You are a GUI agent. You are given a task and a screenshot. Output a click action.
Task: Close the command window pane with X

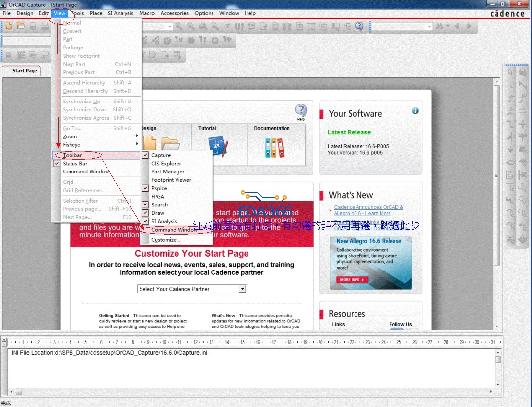pyautogui.click(x=4, y=339)
